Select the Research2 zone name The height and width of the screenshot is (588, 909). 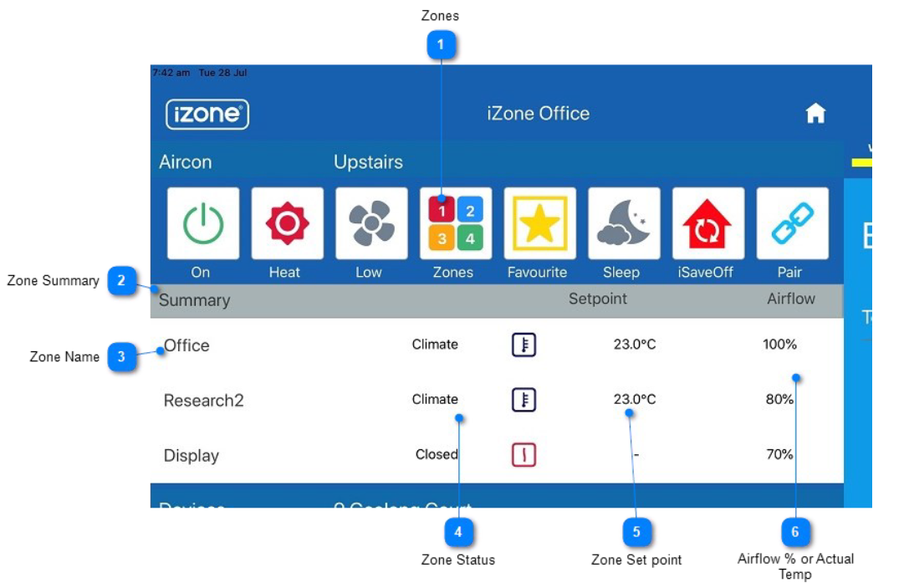203,401
